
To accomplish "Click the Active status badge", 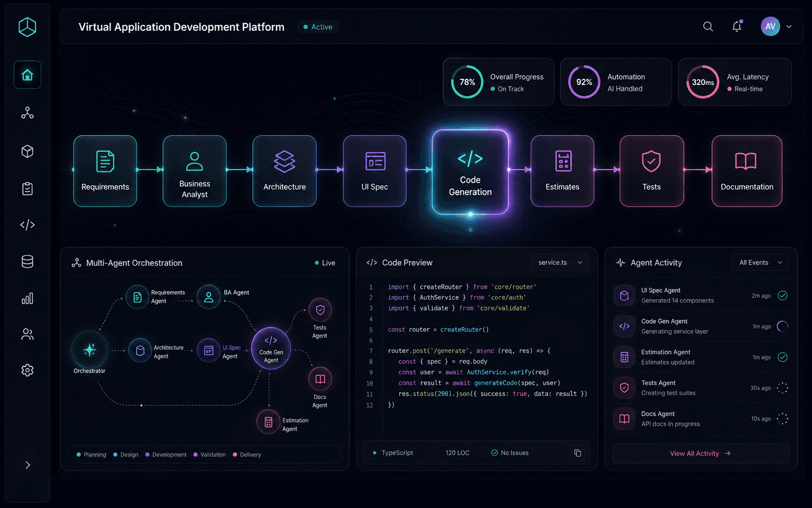I will tap(317, 27).
